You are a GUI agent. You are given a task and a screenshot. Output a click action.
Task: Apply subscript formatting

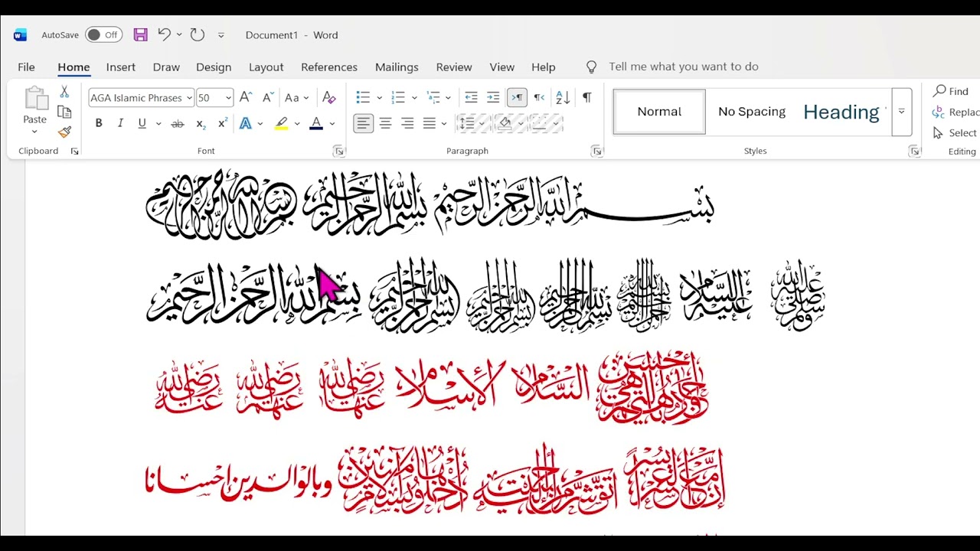(201, 123)
